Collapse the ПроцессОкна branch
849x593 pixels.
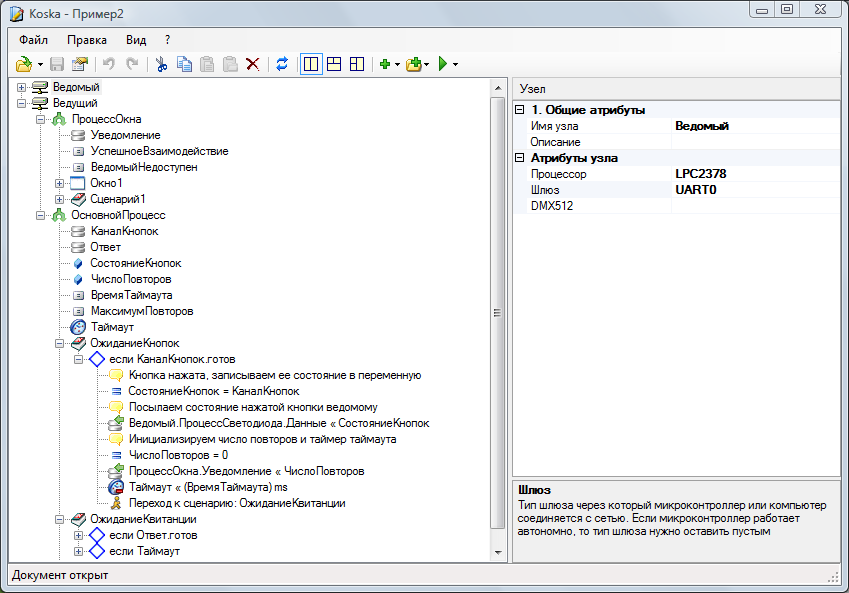pyautogui.click(x=41, y=119)
